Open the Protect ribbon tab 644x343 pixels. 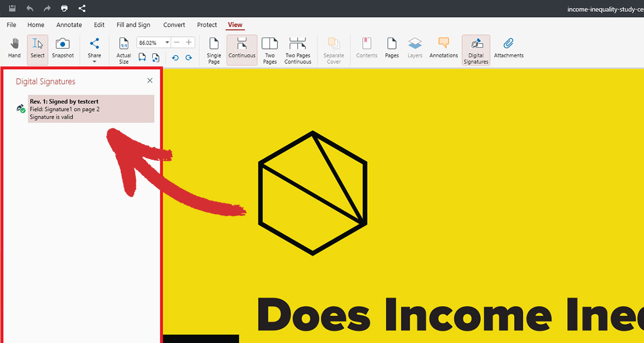point(207,25)
